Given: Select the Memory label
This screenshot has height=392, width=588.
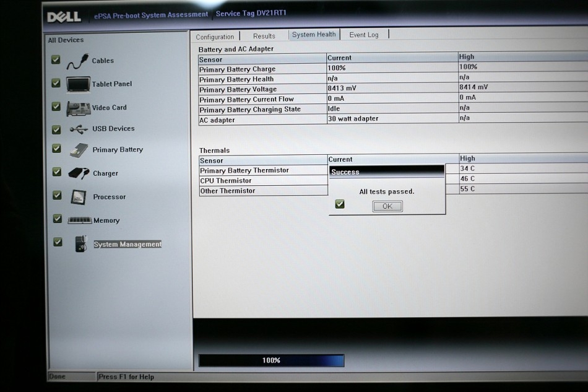Looking at the screenshot, I should [106, 220].
